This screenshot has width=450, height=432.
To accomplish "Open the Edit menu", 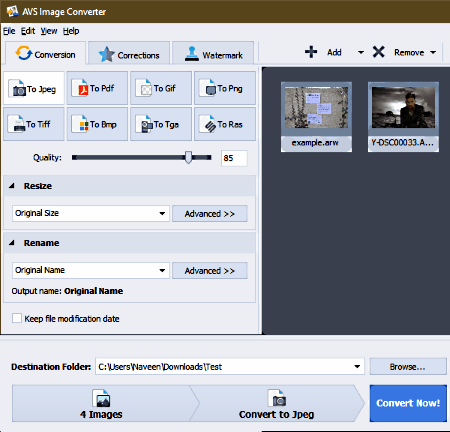I will (28, 31).
